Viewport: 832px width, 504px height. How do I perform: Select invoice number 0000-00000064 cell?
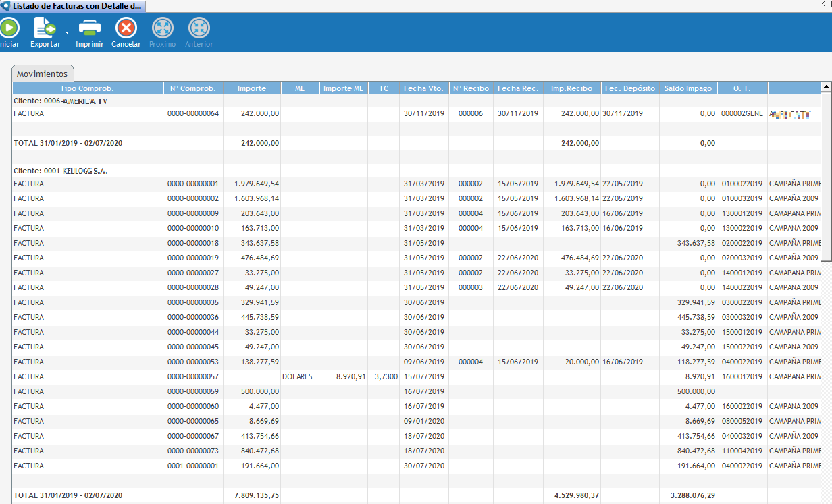[193, 114]
